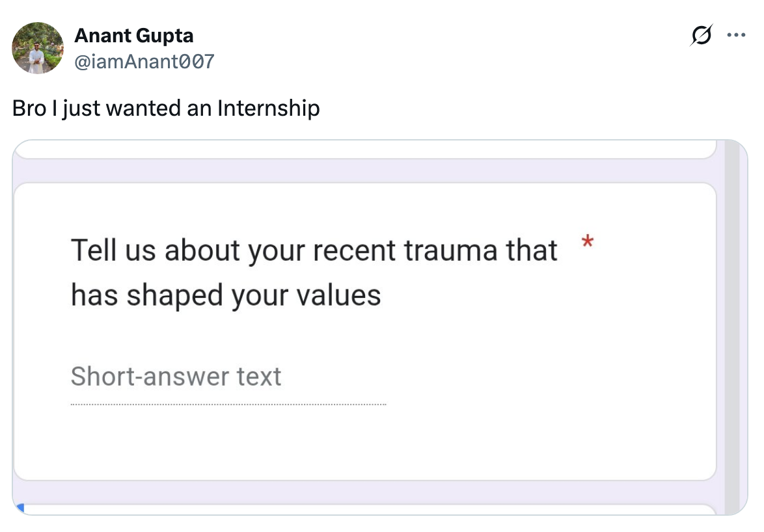Click the dotted underline below Short-answer text
Screen dimensions: 764x532
[x=228, y=403]
